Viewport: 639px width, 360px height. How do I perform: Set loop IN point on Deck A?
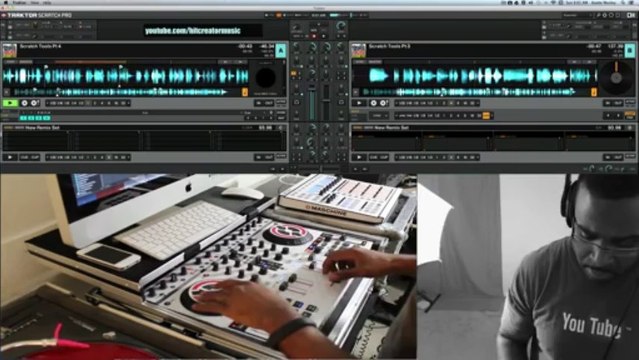tap(258, 103)
